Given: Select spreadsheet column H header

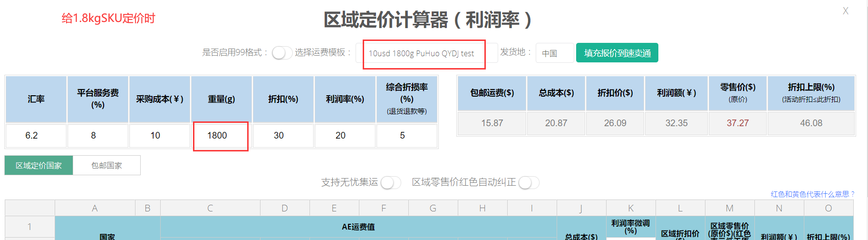Looking at the screenshot, I should click(x=482, y=208).
